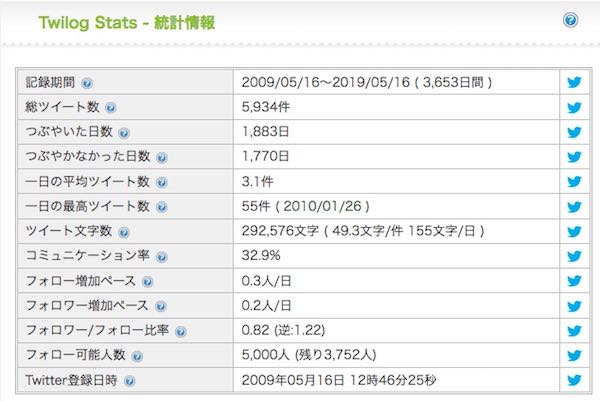Select the フォロワー/フォロー比率 label
This screenshot has width=600, height=401.
(x=97, y=330)
